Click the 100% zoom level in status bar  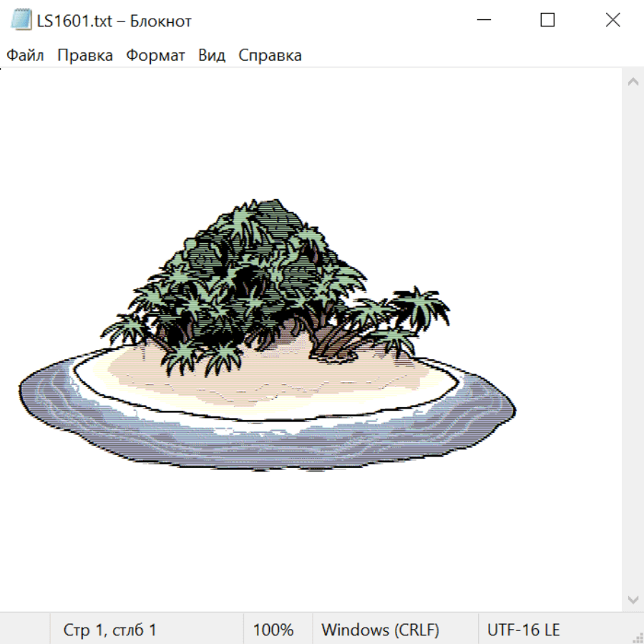(x=273, y=630)
